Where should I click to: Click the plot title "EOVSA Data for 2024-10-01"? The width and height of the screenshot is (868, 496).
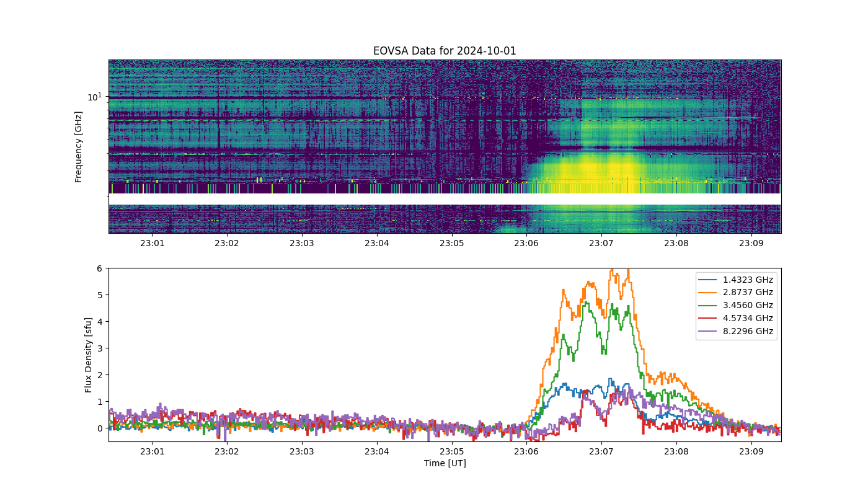445,51
